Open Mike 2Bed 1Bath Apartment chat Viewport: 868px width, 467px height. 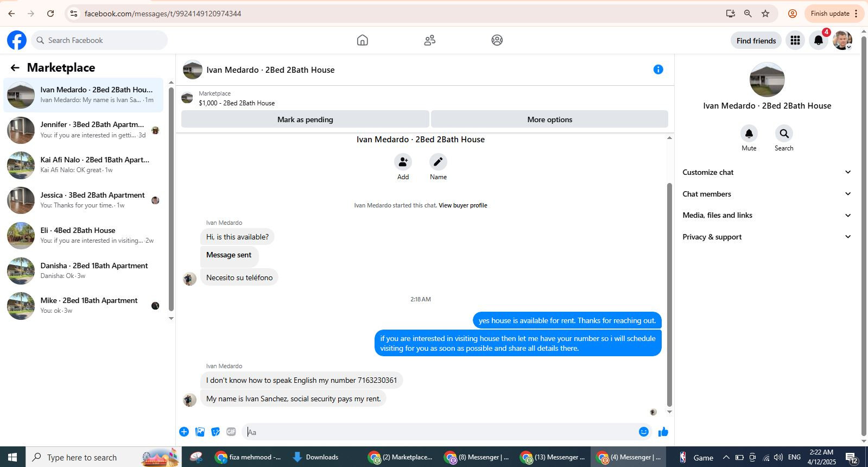(84, 306)
